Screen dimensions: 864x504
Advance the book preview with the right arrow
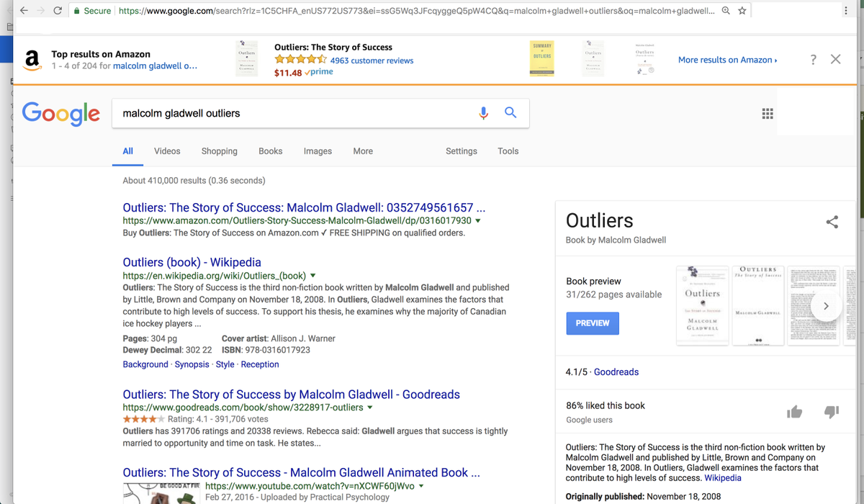(x=826, y=306)
